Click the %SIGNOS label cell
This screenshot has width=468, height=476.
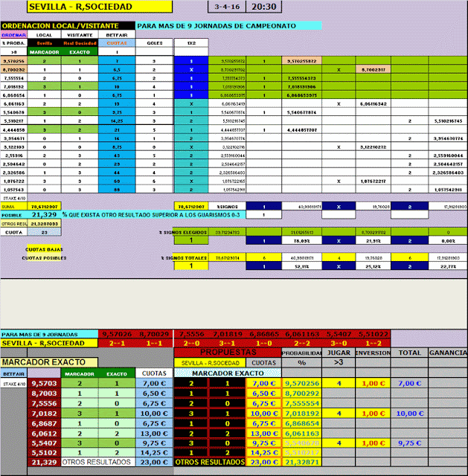227,207
